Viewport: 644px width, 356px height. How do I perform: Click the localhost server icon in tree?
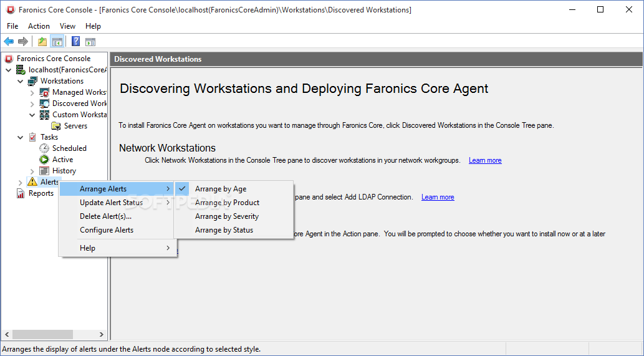pyautogui.click(x=21, y=70)
